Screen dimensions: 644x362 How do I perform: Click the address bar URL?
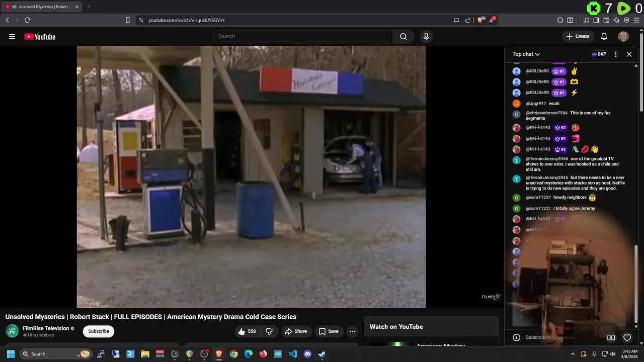(x=187, y=20)
